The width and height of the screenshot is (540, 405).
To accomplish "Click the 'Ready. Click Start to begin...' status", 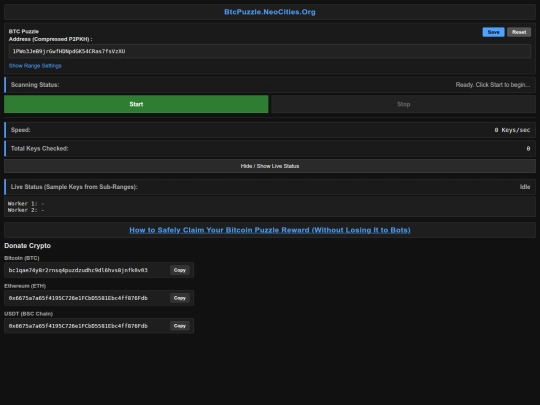I will point(492,85).
